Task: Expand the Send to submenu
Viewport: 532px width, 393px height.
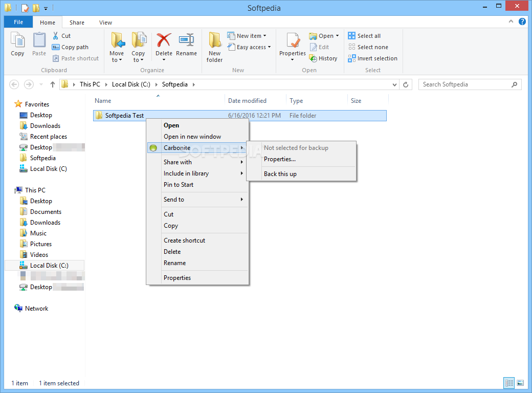Action: (x=197, y=199)
